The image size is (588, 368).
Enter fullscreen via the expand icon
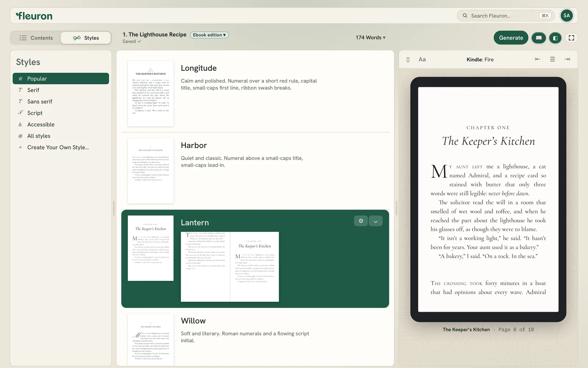(571, 38)
